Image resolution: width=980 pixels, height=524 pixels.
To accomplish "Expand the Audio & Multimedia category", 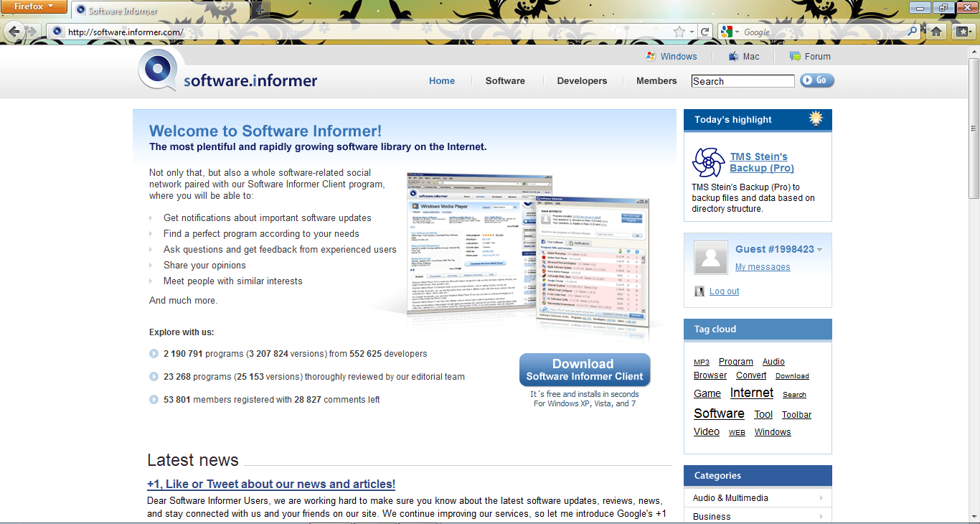I will [821, 497].
